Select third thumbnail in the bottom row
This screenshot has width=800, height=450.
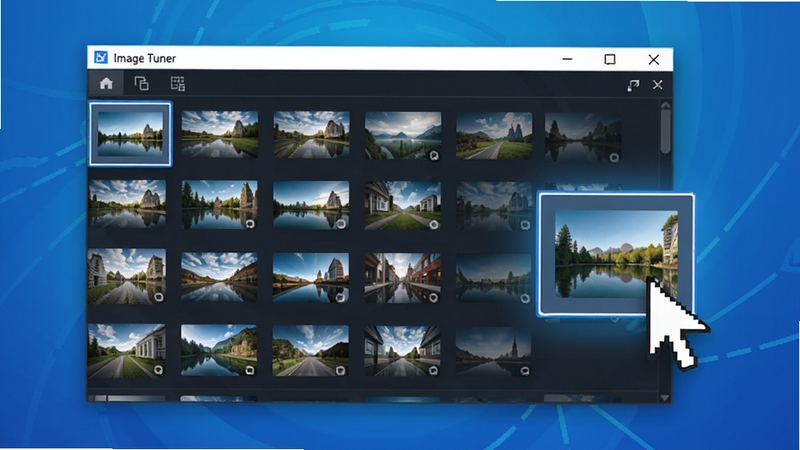tap(311, 351)
